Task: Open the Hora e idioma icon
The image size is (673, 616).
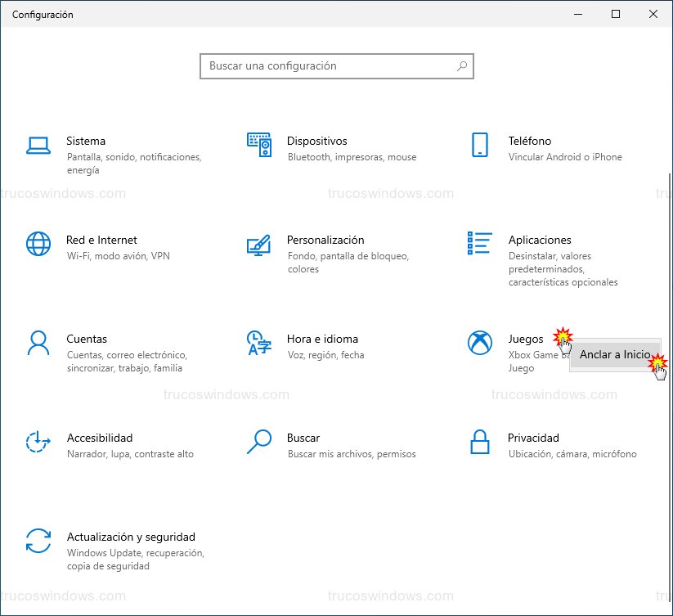Action: [258, 343]
